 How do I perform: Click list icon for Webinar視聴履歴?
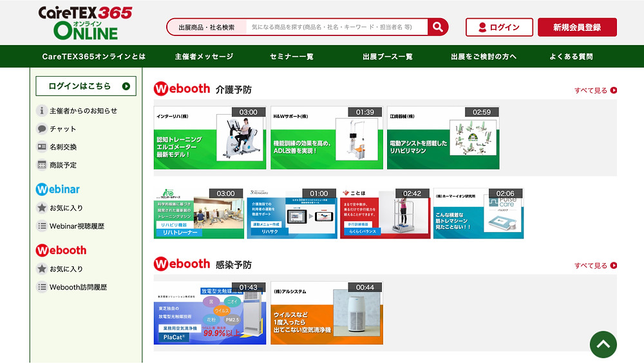[41, 226]
